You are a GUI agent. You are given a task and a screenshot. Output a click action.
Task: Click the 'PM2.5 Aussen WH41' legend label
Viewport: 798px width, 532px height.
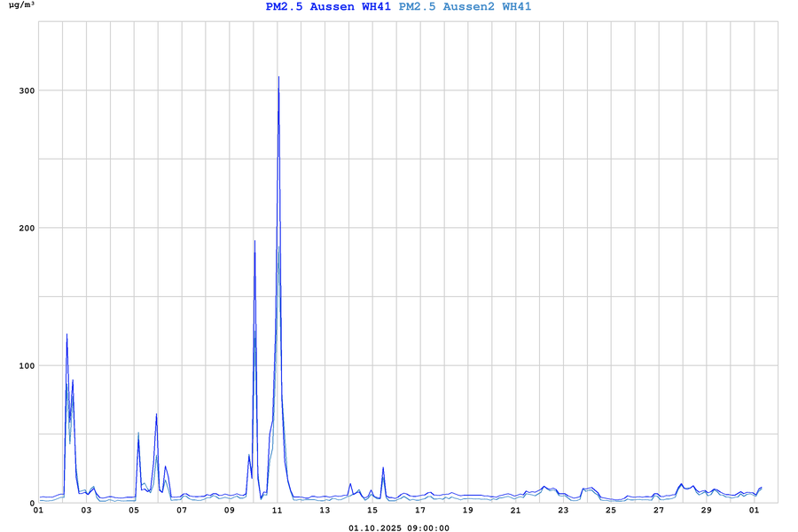[328, 7]
